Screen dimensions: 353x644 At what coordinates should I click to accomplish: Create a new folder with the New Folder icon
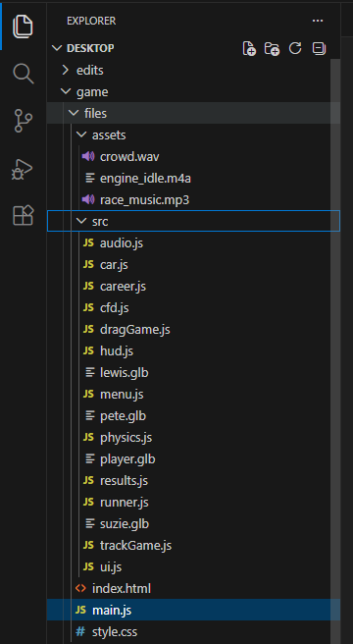point(272,48)
